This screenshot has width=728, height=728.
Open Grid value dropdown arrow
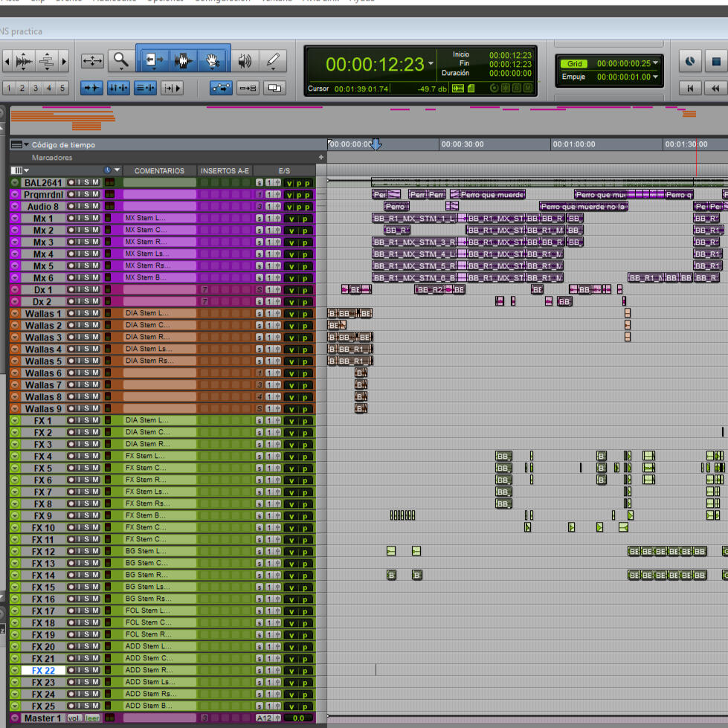pyautogui.click(x=656, y=62)
